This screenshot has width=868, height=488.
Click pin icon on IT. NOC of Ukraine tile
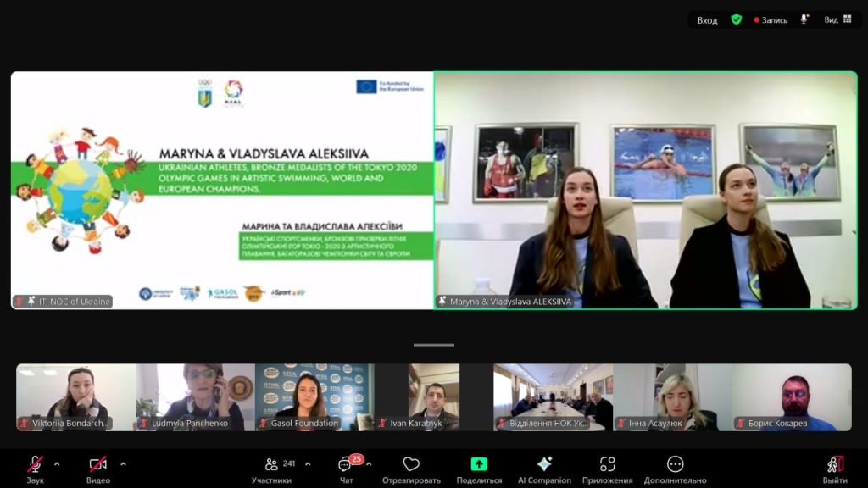(31, 301)
